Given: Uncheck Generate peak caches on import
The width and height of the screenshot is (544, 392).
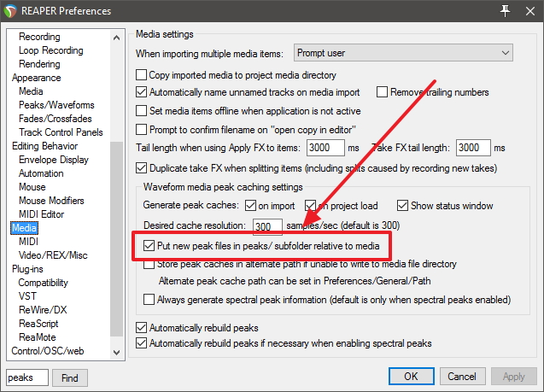Looking at the screenshot, I should 250,205.
